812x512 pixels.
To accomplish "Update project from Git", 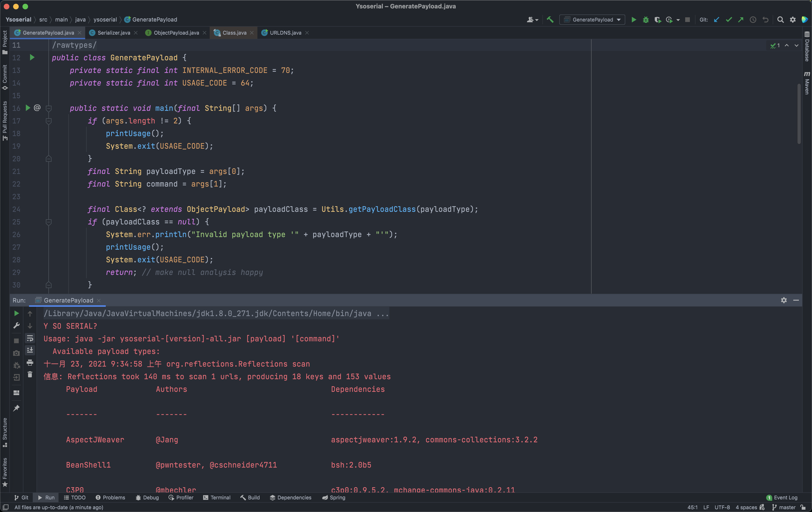I will [717, 20].
